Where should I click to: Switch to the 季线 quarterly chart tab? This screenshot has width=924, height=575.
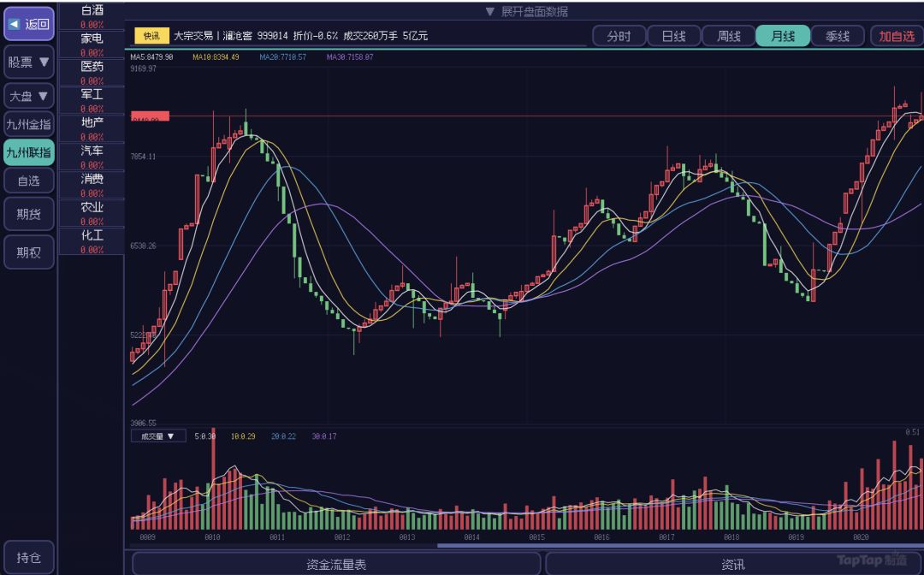pos(838,36)
